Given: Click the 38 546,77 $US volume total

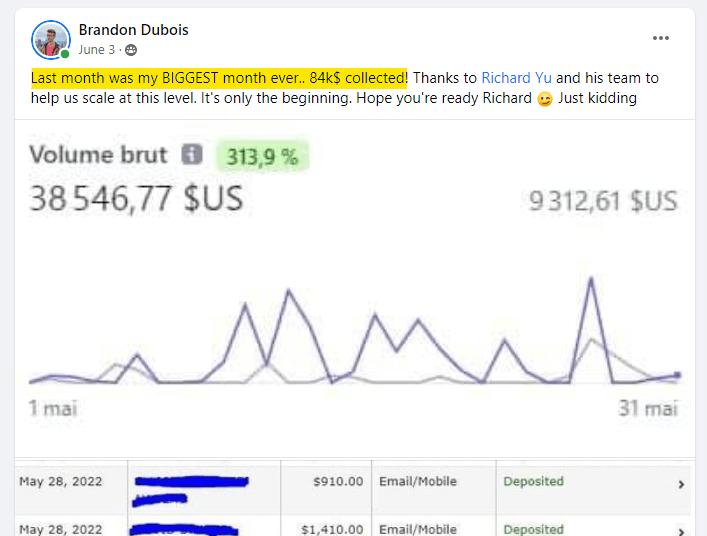Looking at the screenshot, I should click(x=135, y=199).
